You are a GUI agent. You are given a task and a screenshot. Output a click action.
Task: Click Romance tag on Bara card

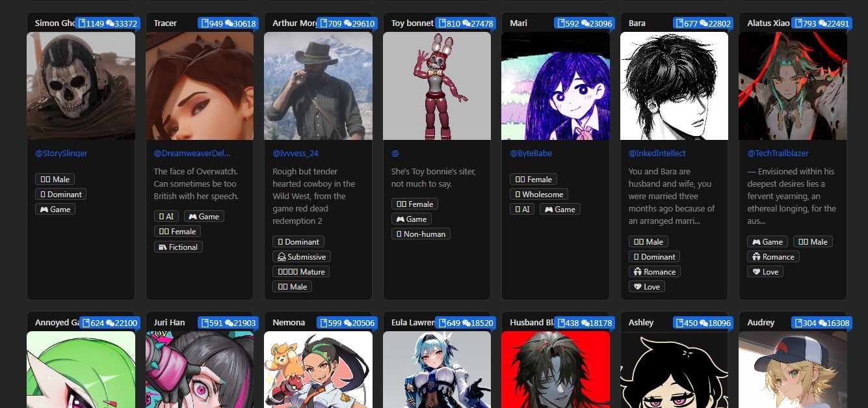tap(655, 271)
